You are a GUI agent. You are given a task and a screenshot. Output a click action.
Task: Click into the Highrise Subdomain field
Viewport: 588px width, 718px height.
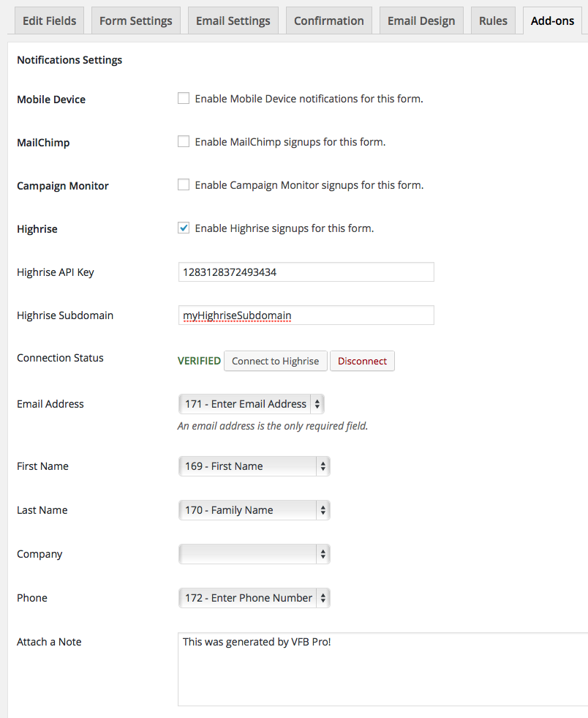coord(306,315)
